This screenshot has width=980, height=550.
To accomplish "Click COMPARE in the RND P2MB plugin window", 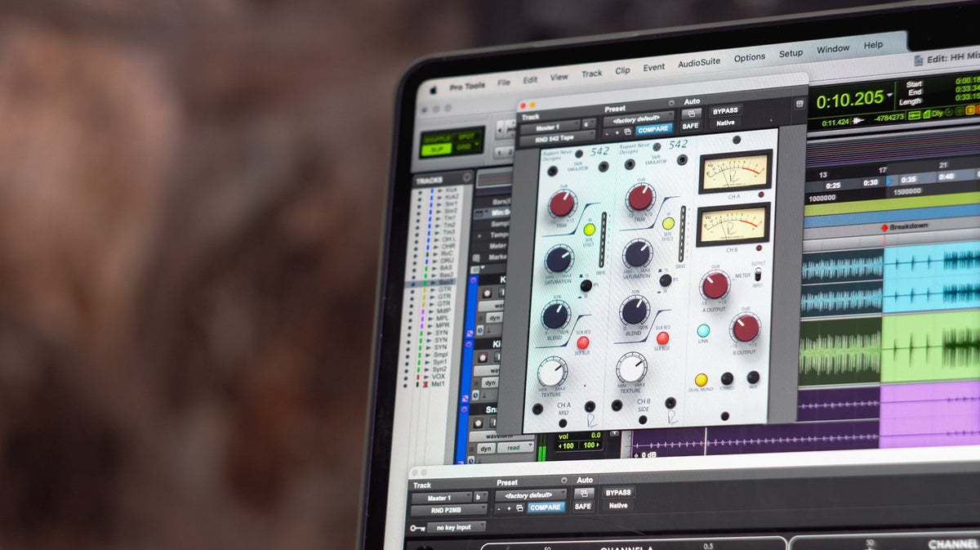I will [546, 508].
